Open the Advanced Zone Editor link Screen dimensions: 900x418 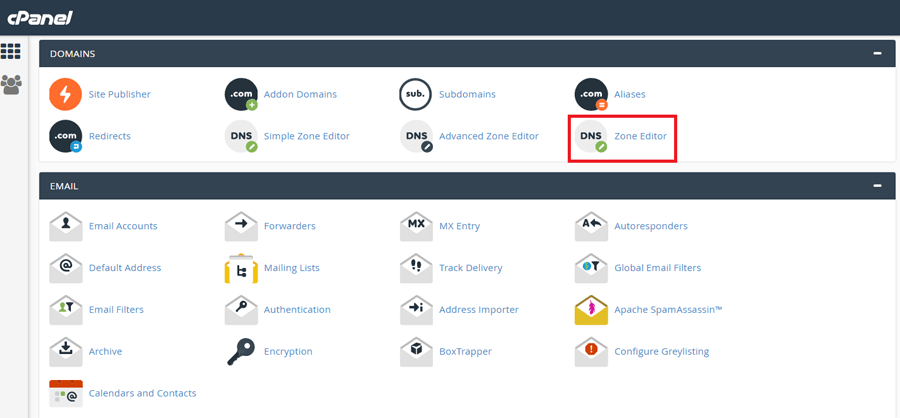pos(488,136)
